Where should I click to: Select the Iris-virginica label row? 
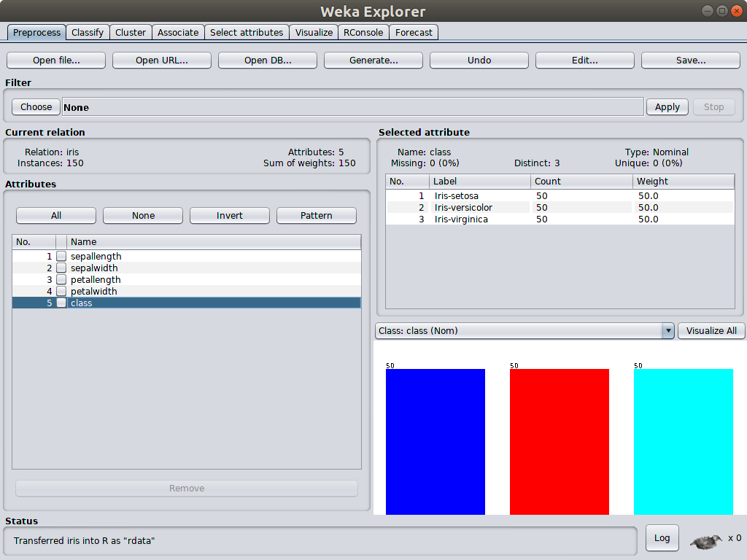pyautogui.click(x=560, y=219)
